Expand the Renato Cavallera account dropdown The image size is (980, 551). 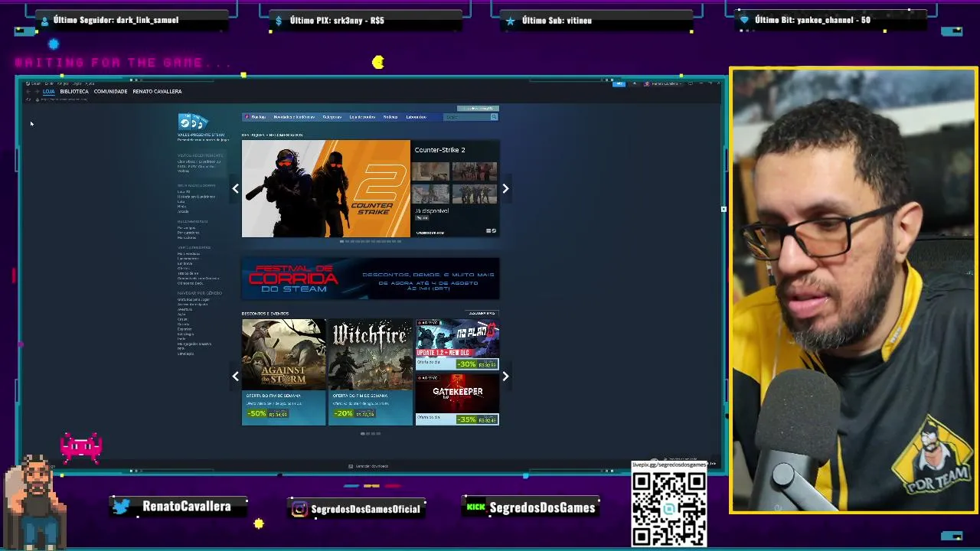(663, 83)
